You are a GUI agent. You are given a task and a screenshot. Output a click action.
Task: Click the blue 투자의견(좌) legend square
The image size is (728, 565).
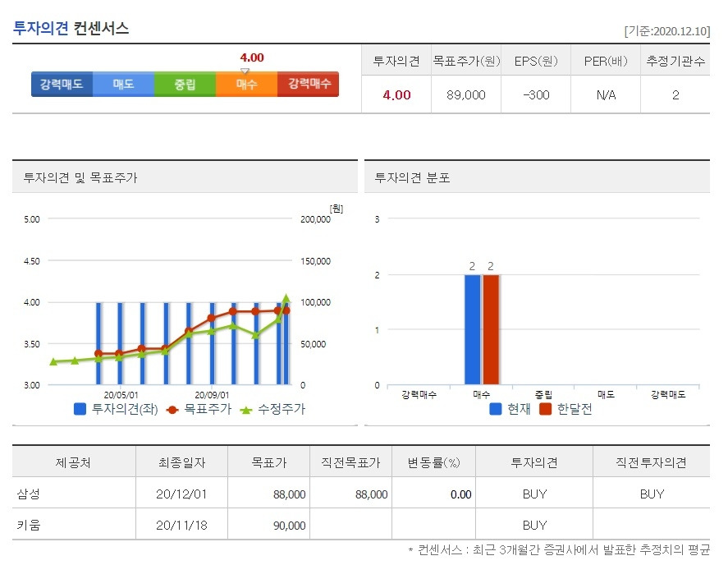coord(80,409)
